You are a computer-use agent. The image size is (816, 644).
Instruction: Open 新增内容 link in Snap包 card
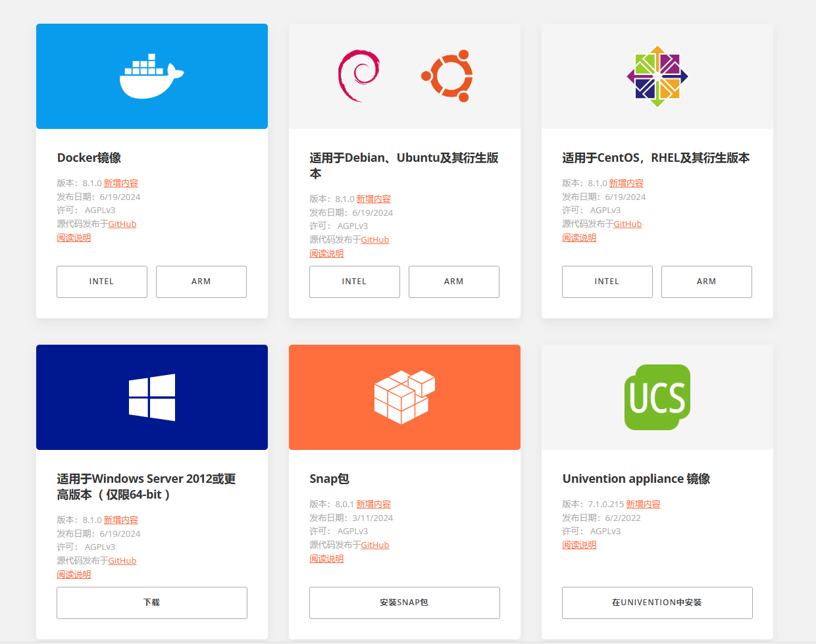point(374,504)
